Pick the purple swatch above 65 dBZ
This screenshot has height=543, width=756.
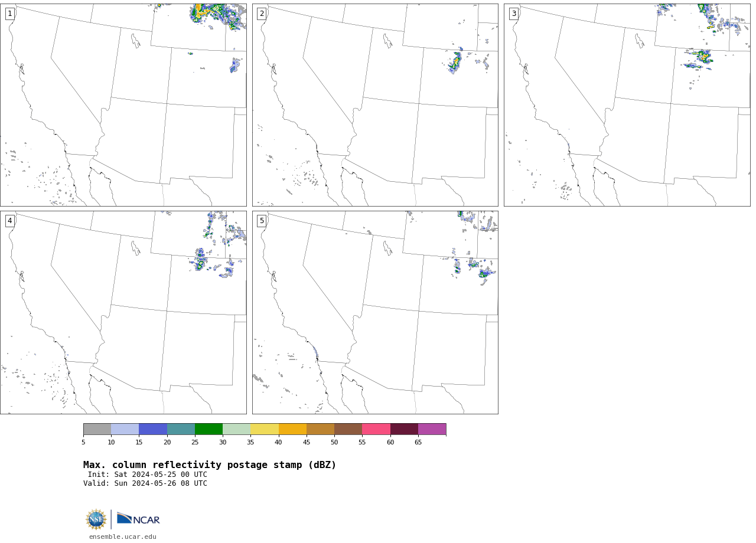click(432, 429)
